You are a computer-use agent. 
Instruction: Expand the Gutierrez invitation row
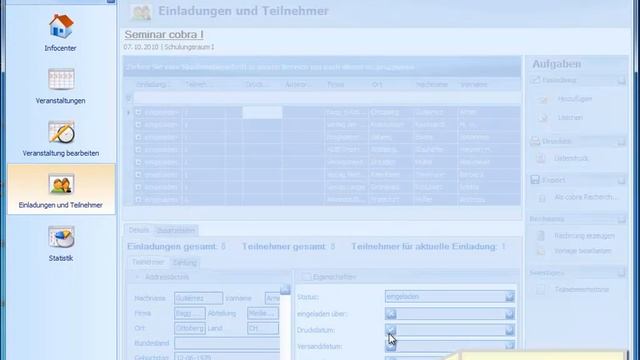138,112
